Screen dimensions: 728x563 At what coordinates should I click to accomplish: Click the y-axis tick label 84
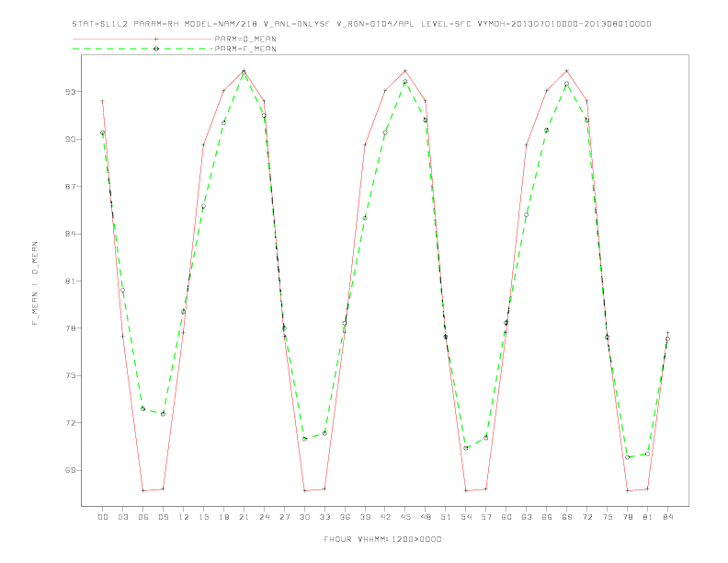[70, 234]
